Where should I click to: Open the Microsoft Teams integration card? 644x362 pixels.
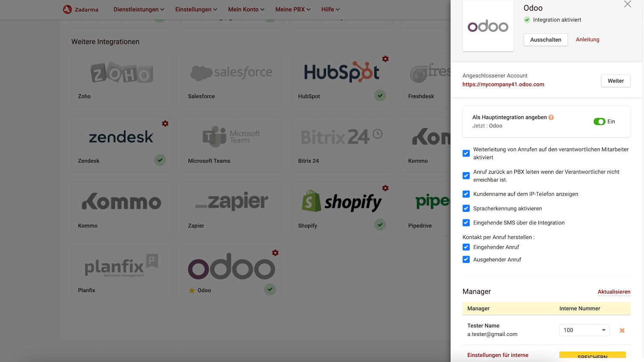(232, 145)
